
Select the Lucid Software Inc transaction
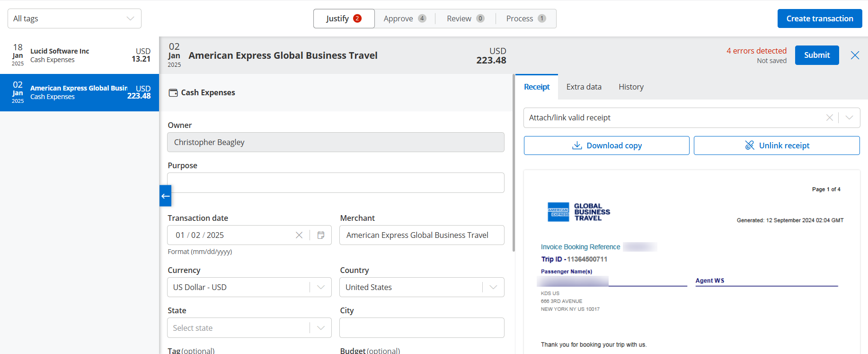80,55
